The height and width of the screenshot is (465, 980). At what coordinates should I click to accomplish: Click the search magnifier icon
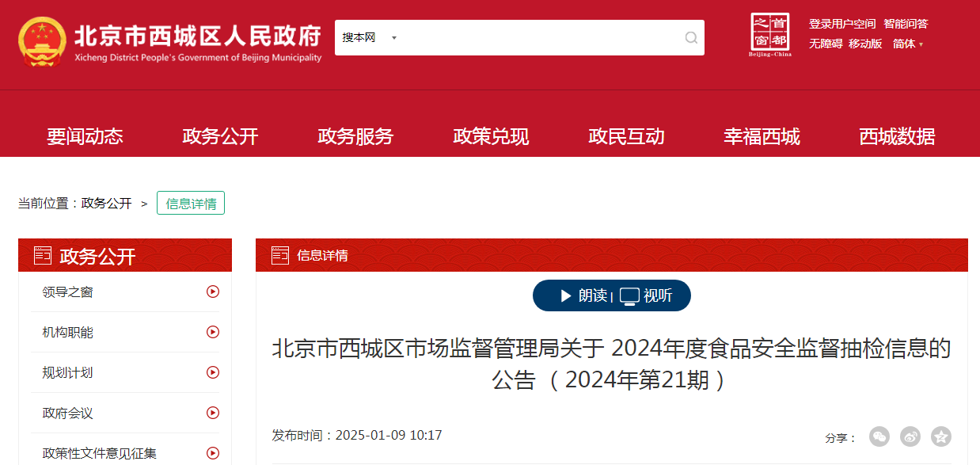[x=691, y=38]
